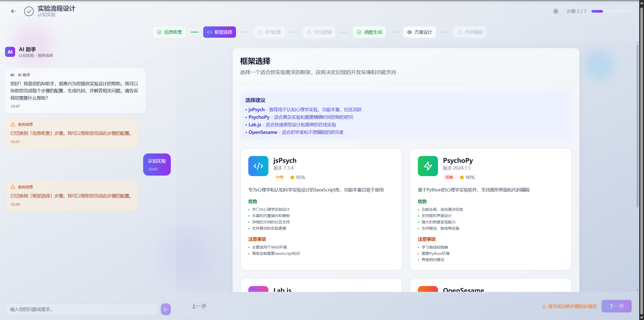Click warning icon beside 请完成当前步骤的必填项
Screen dimensions: 644x320
544,306
